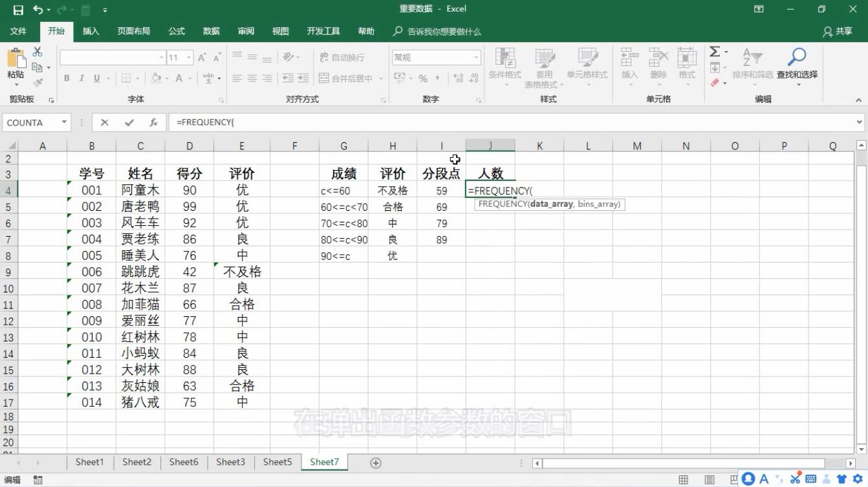Click the Insert cells icon
The image size is (868, 487).
click(629, 58)
